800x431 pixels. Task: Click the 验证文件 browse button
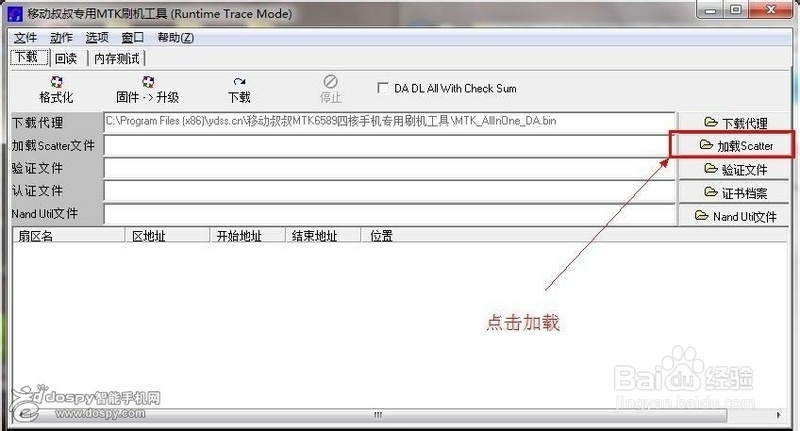(735, 169)
